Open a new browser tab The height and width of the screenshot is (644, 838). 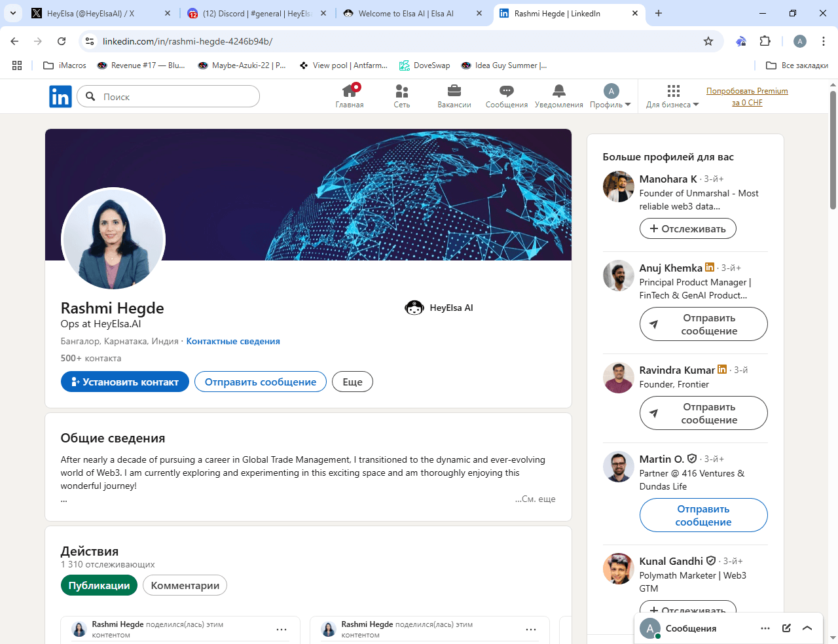pos(659,13)
